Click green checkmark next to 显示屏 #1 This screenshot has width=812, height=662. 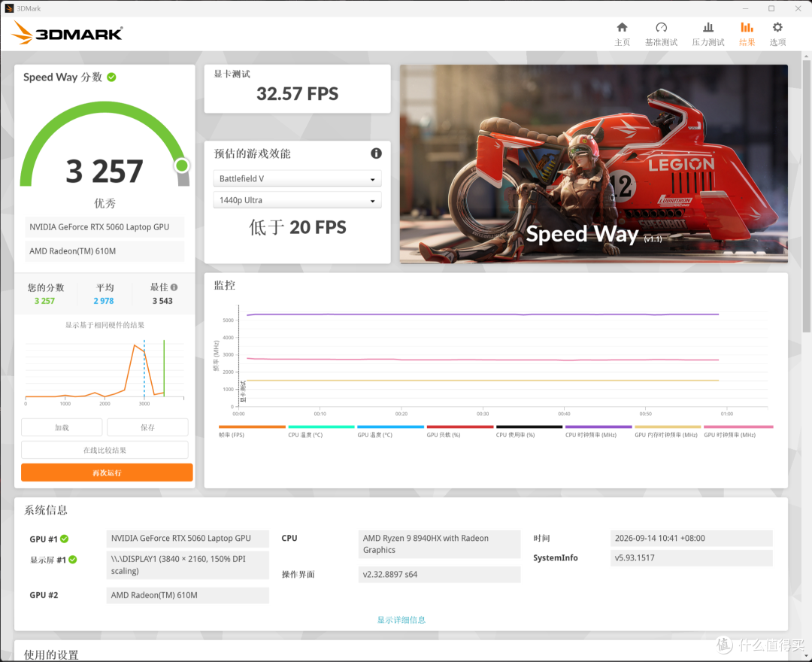[72, 560]
